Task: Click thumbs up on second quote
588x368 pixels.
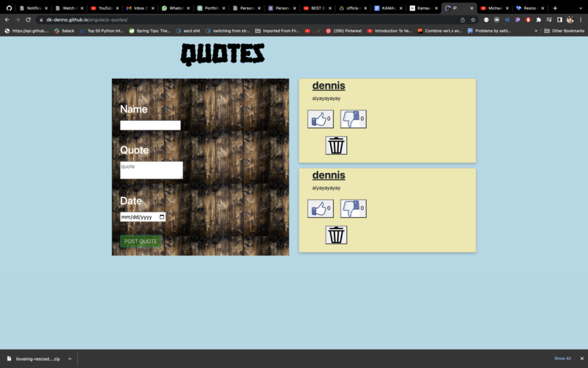Action: [320, 209]
